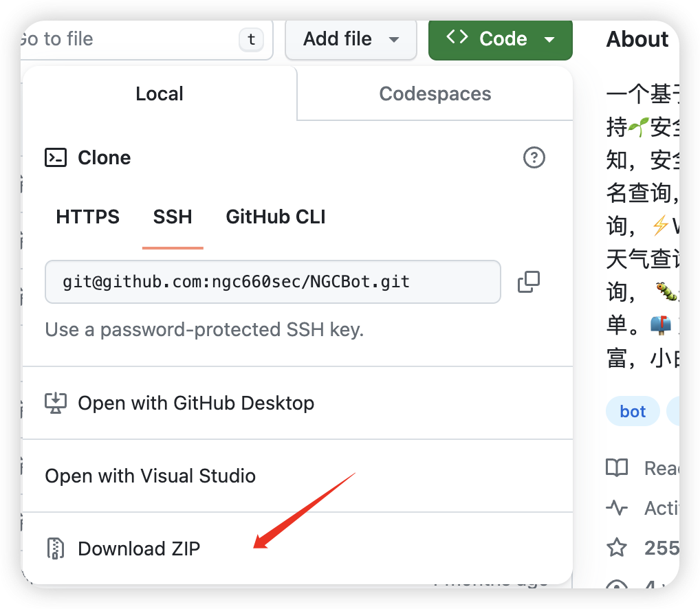Click Download ZIP

tap(297, 549)
